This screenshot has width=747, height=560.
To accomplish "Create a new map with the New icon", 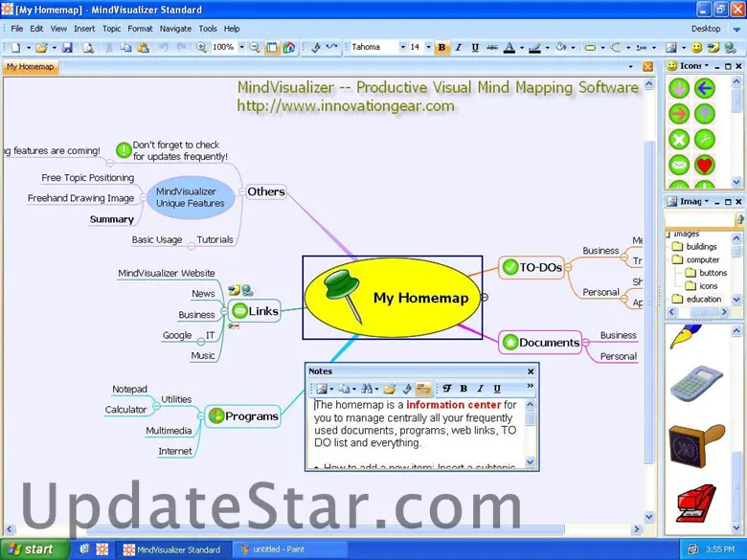I will coord(15,47).
